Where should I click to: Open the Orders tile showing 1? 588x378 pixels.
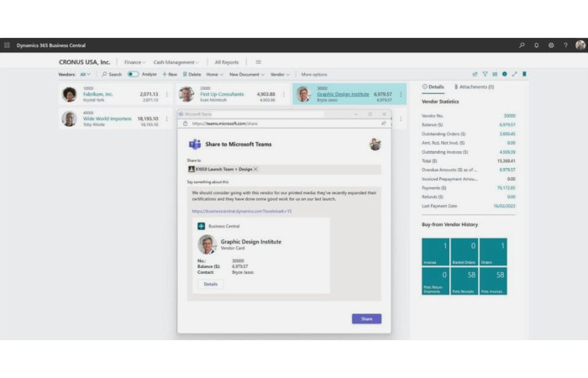pyautogui.click(x=493, y=252)
